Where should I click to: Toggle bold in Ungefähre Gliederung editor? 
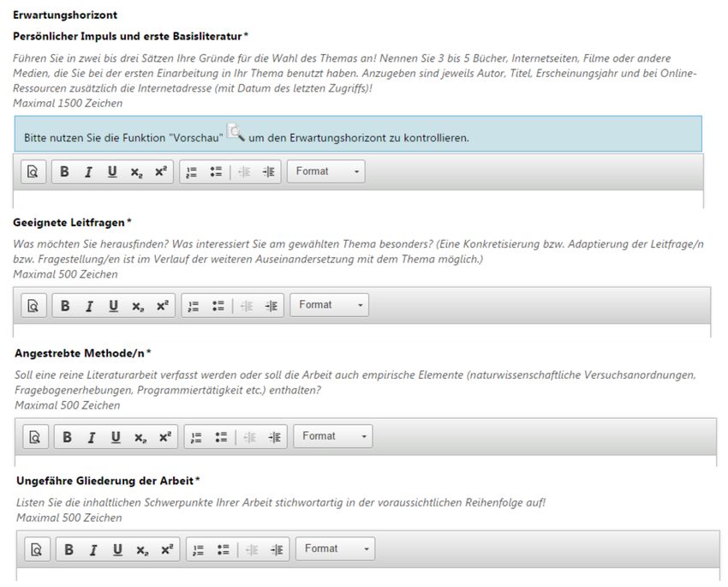click(x=69, y=550)
